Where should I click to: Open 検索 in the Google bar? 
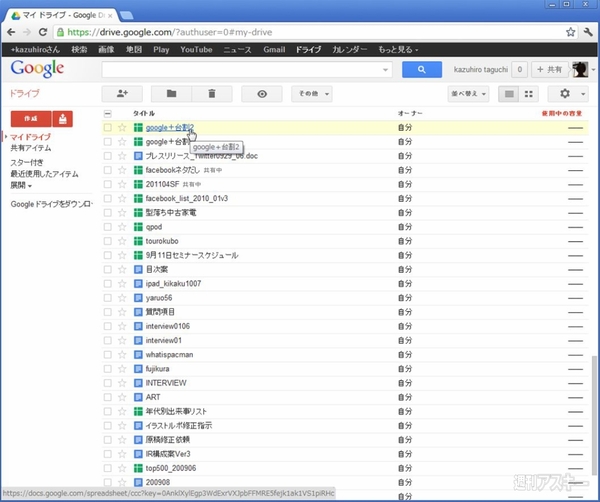tap(79, 50)
